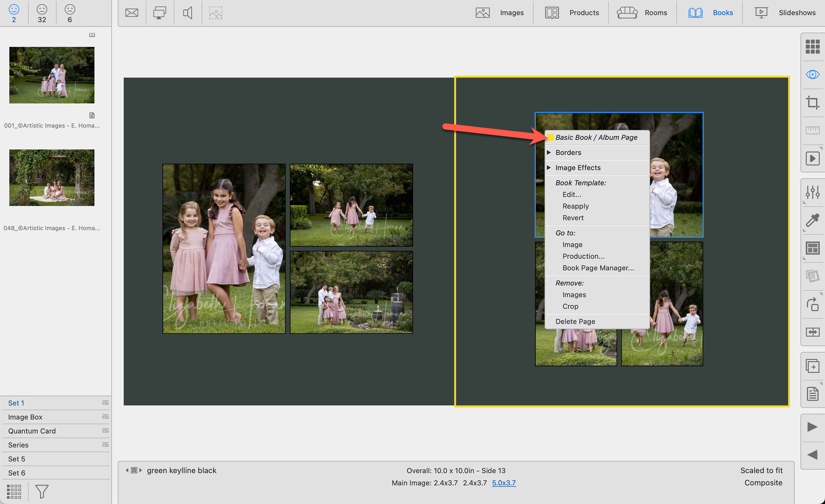825x504 pixels.
Task: Select the crop tool icon
Action: pos(812,102)
